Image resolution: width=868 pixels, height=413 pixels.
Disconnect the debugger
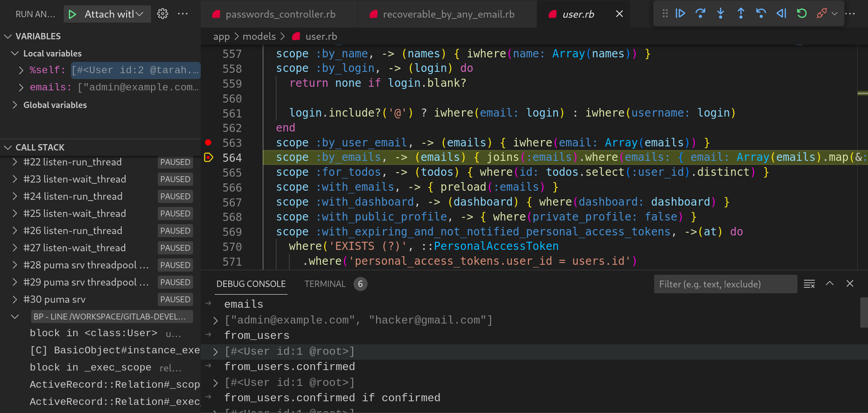click(821, 14)
